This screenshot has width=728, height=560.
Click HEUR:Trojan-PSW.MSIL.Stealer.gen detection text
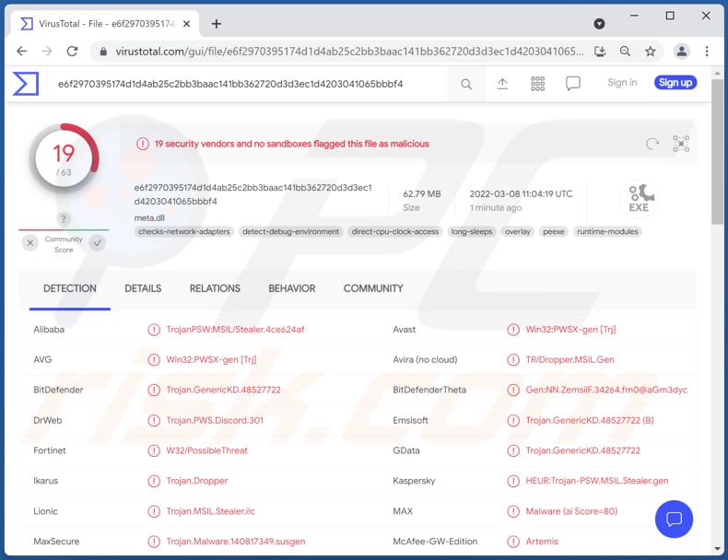(597, 481)
